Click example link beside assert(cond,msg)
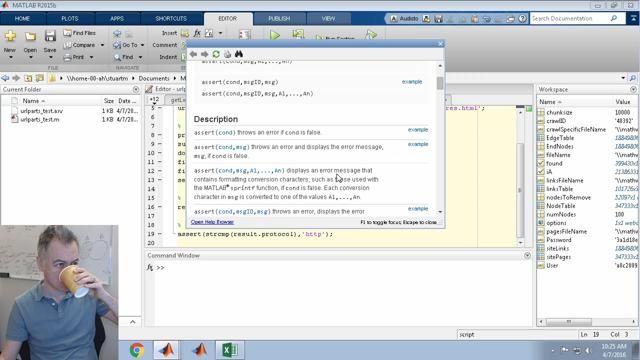640x360 pixels. coord(418,144)
